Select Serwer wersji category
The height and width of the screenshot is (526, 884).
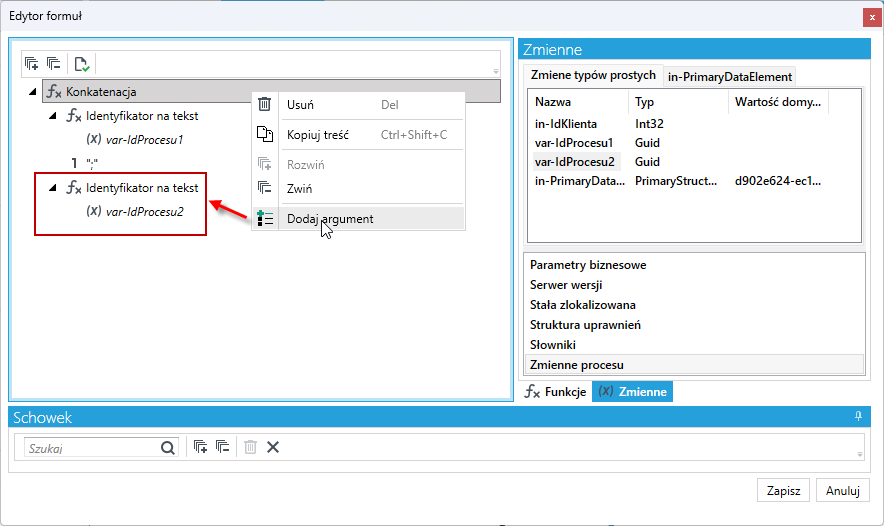[x=694, y=285]
